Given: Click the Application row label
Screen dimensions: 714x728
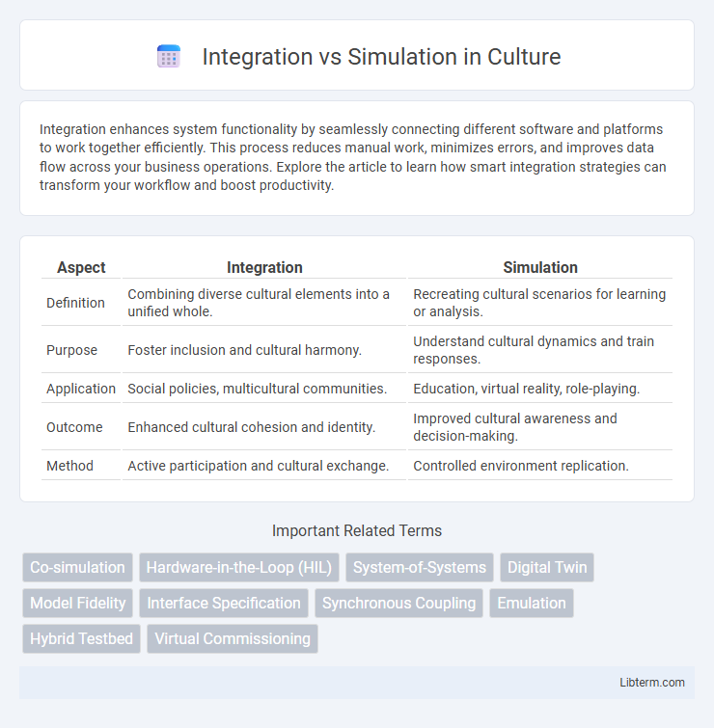Looking at the screenshot, I should click(x=81, y=389).
